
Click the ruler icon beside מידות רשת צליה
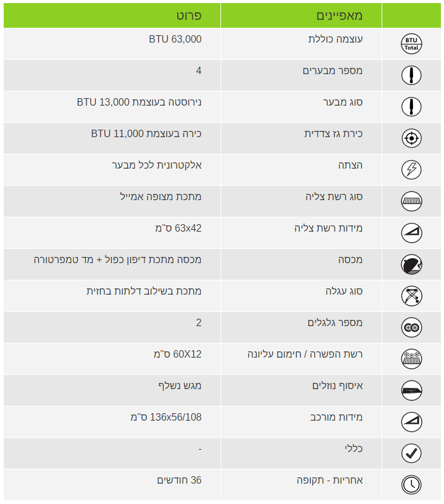(411, 233)
